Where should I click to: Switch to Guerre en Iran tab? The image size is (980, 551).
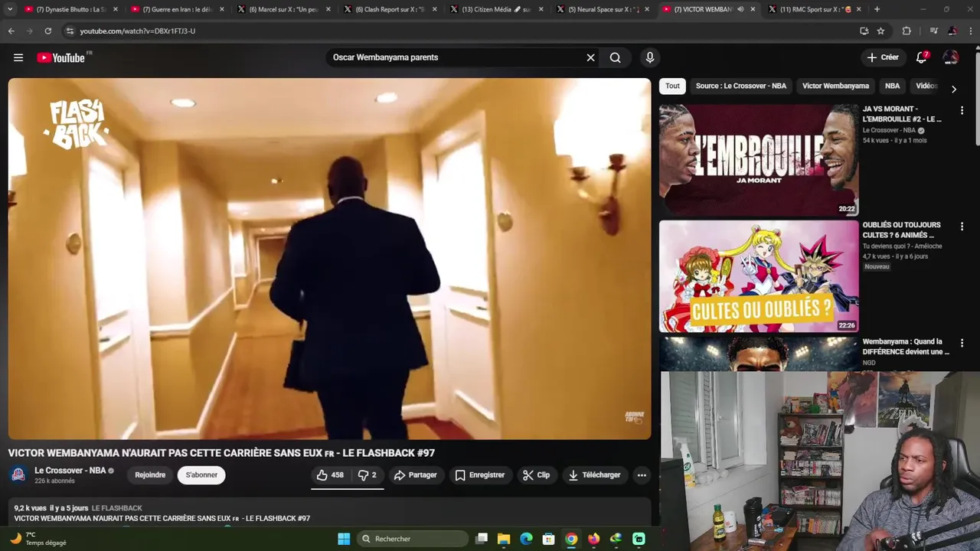pos(178,9)
